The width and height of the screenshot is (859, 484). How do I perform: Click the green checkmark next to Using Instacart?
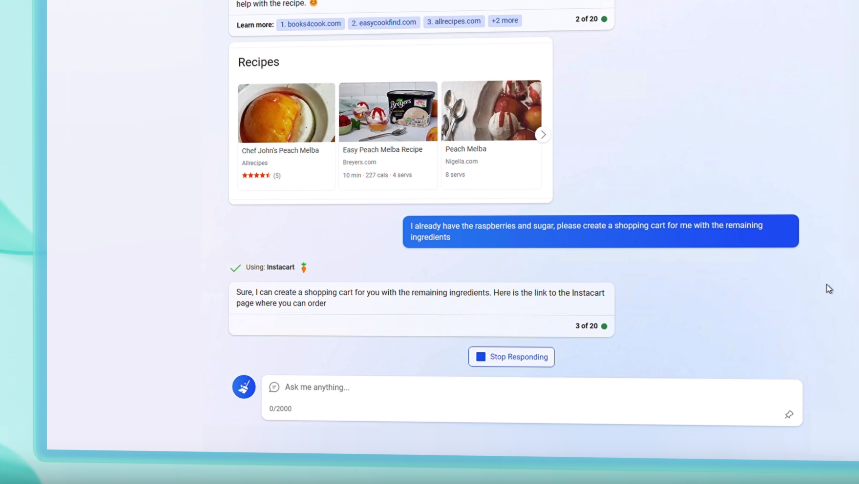coord(235,267)
